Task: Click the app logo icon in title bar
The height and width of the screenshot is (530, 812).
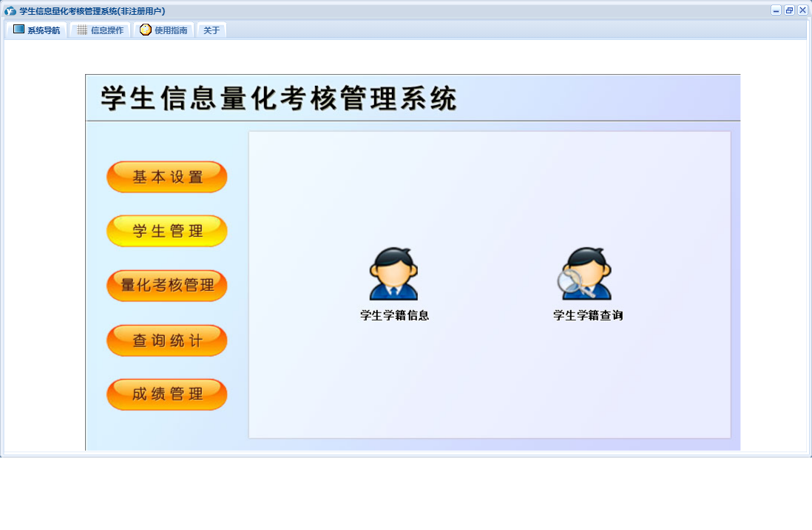Action: point(10,11)
